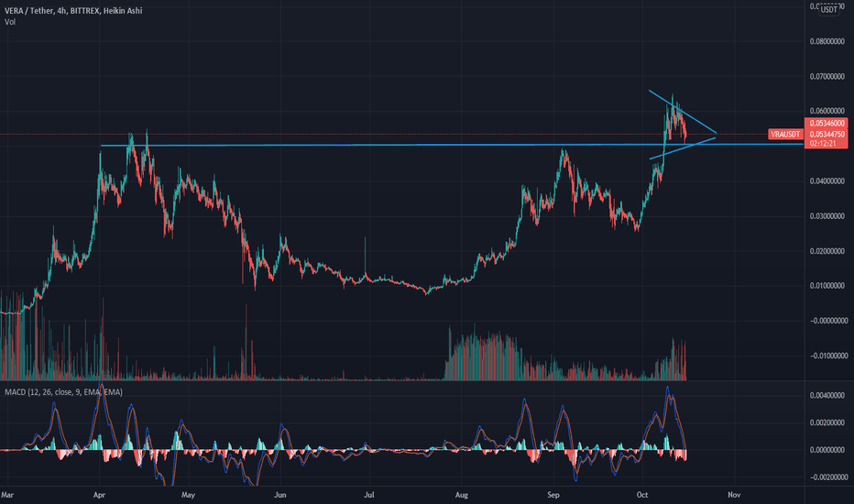Click 0.00400000 on the MACD scale
854x504 pixels.
point(827,396)
